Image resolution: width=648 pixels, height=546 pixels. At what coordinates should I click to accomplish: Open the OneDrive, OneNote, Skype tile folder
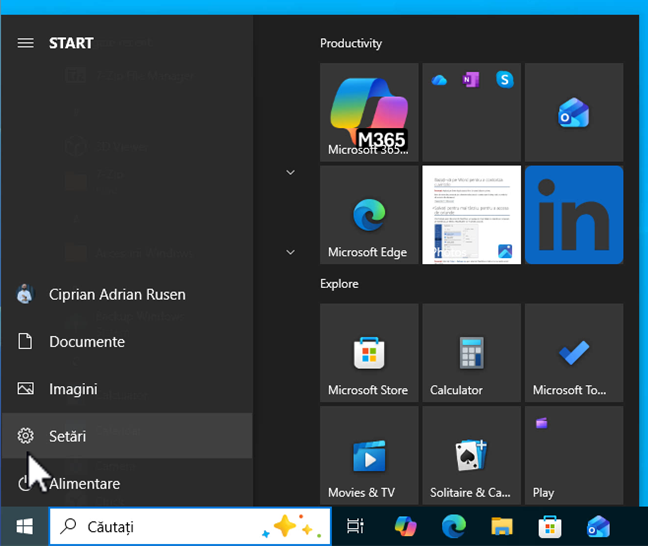(471, 112)
